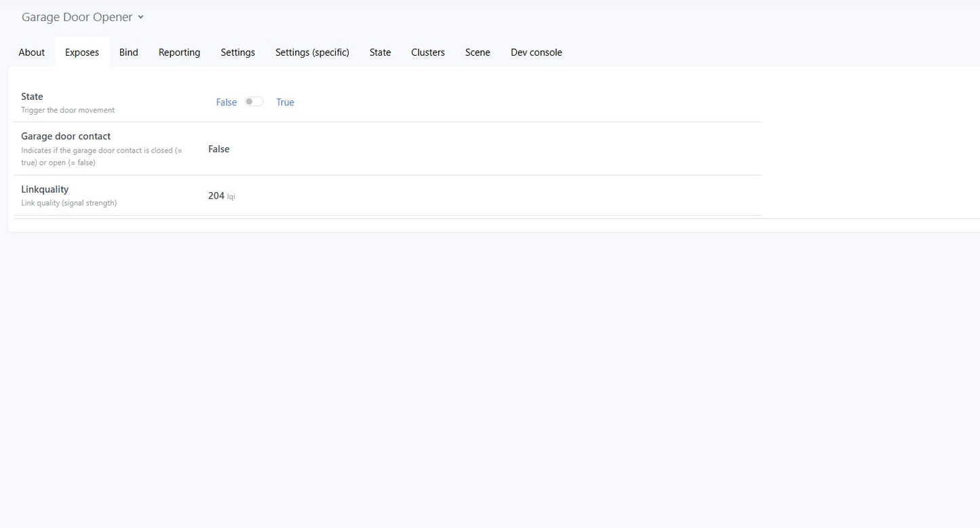Screen dimensions: 980x528
Task: Open the Scene tab
Action: coord(477,52)
